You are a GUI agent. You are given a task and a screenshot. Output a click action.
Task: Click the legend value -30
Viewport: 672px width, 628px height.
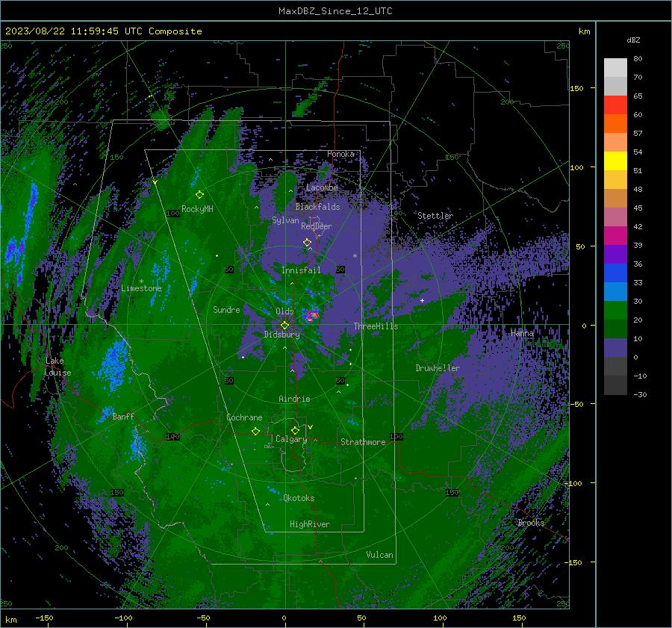click(640, 394)
